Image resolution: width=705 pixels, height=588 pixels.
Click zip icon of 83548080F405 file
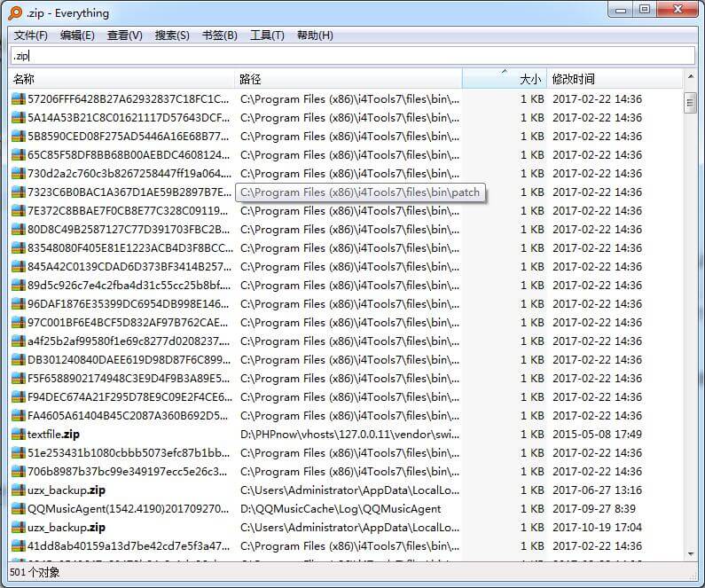point(19,248)
